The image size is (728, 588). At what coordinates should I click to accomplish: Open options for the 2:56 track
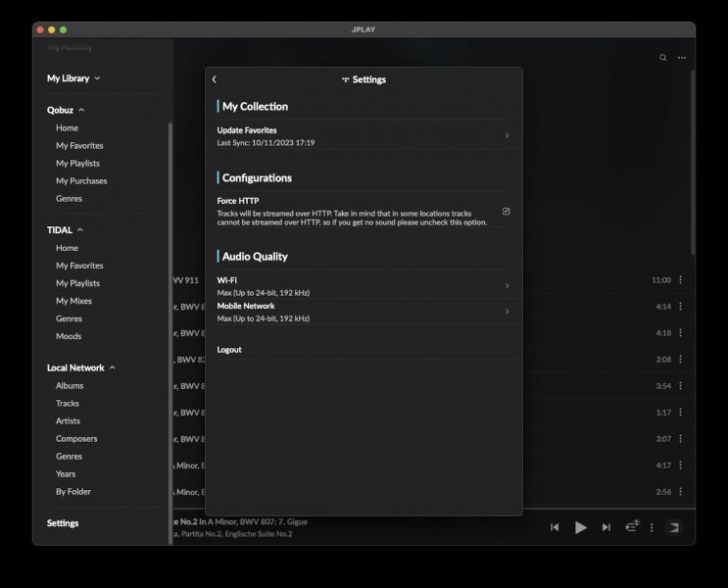pos(681,491)
